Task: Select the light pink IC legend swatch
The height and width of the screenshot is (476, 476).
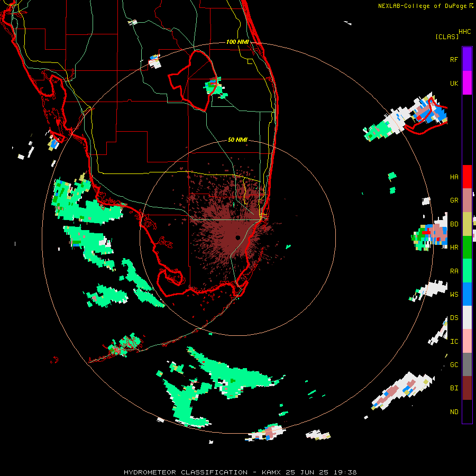Action: [x=467, y=341]
